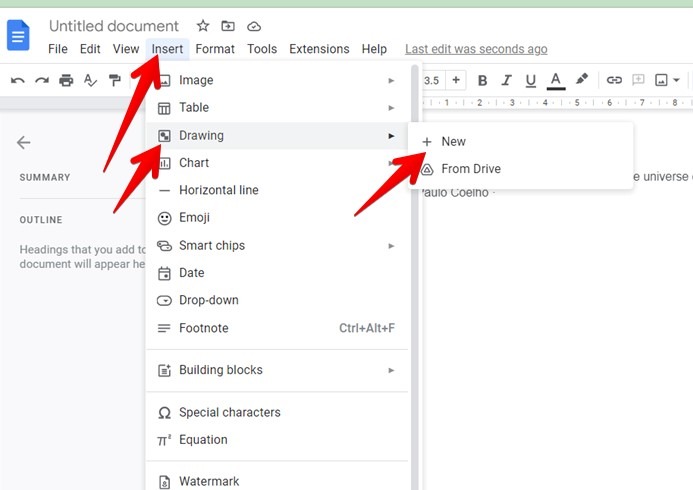Click the font size field
Viewport: 693px width, 490px height.
pos(433,80)
